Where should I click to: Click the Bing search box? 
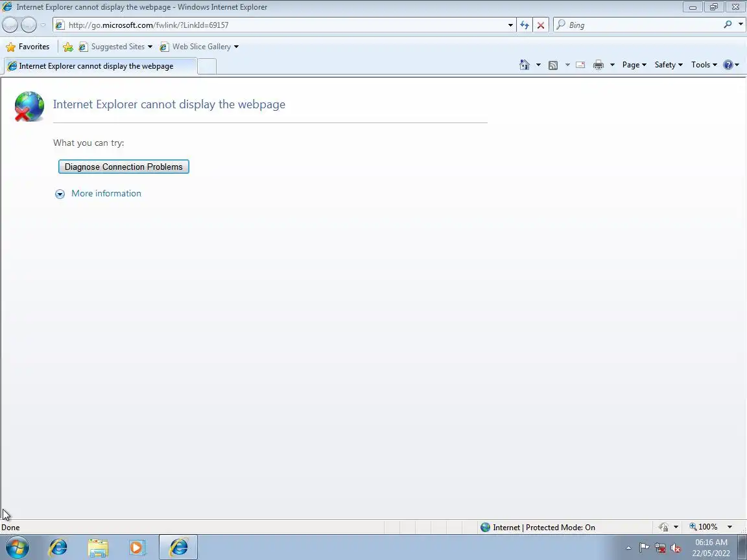[638, 25]
